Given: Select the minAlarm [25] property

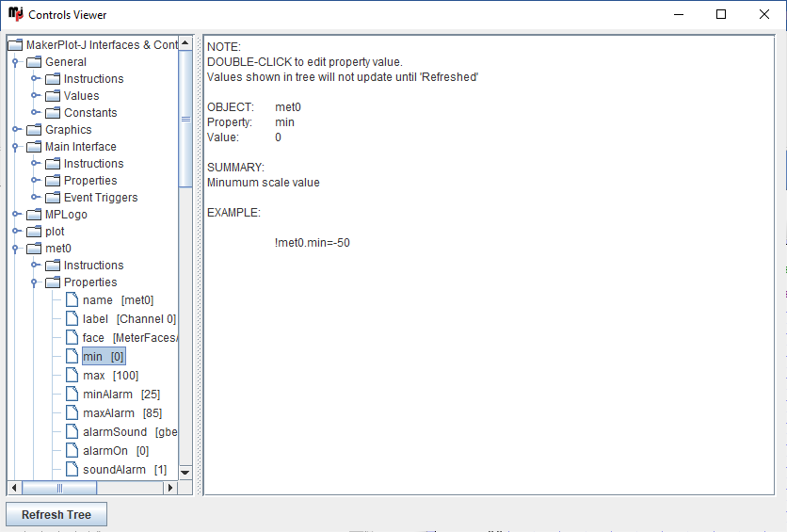Looking at the screenshot, I should 121,395.
